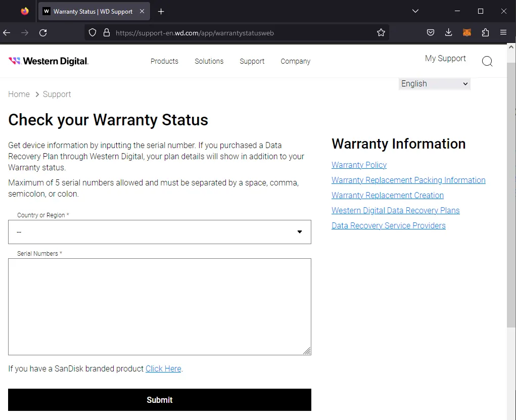
Task: Open the extensions puzzle menu
Action: click(485, 32)
